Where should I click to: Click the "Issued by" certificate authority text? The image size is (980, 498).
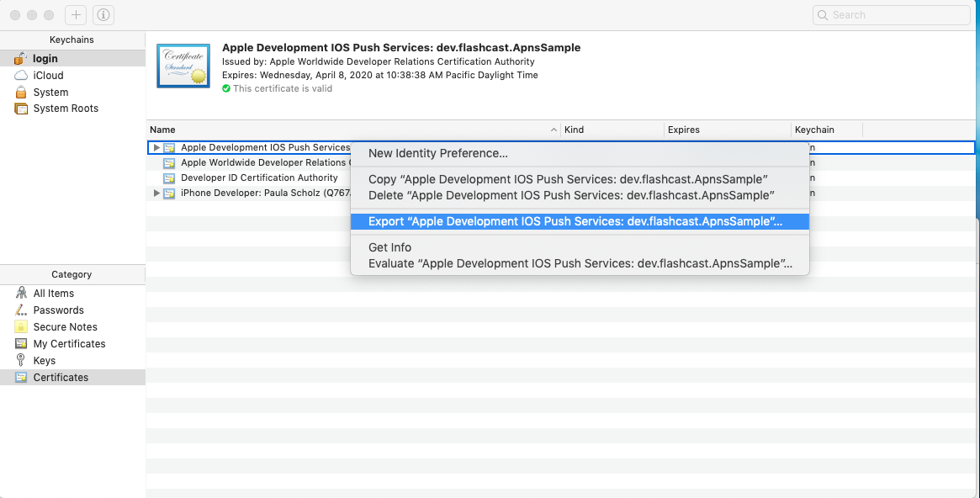[x=379, y=62]
